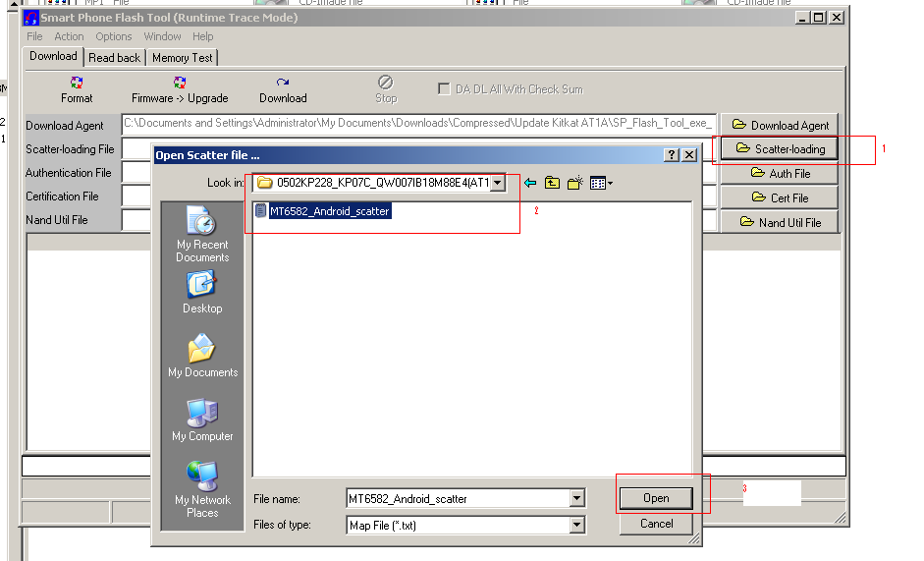Open My Recent Documents in places bar
Viewport: 924px width, 561px height.
click(x=202, y=234)
